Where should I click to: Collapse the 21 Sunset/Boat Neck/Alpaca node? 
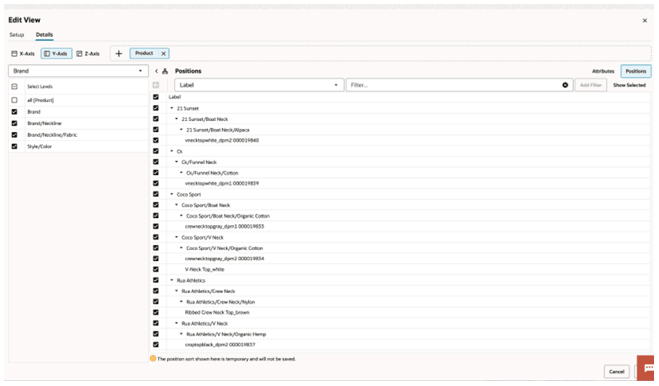pos(182,130)
